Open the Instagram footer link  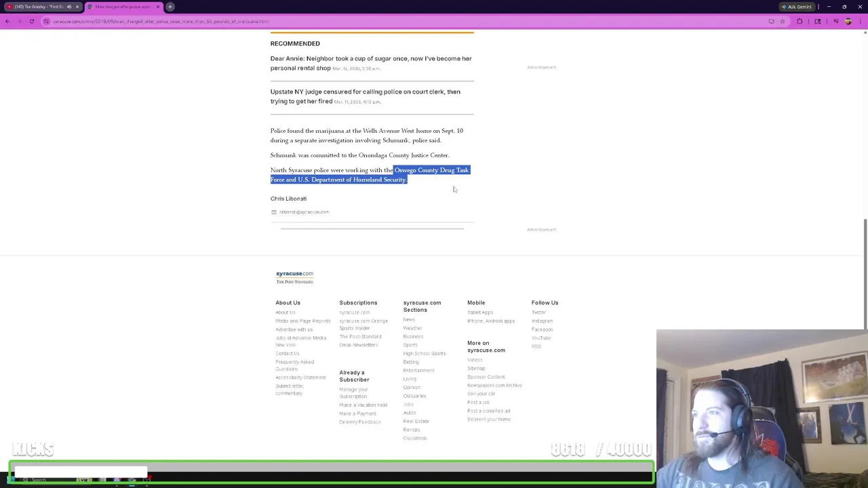click(542, 321)
